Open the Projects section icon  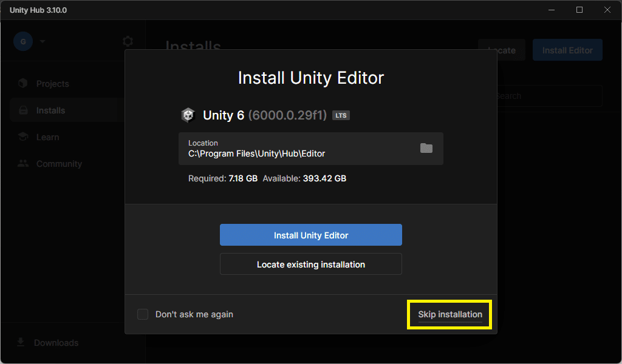(x=22, y=83)
